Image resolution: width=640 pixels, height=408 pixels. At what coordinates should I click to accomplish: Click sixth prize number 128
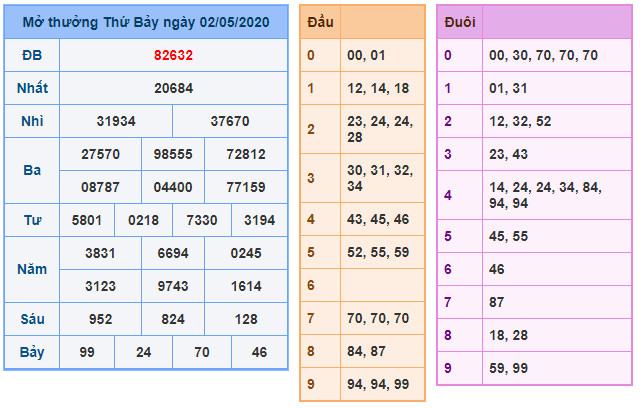[x=246, y=319]
